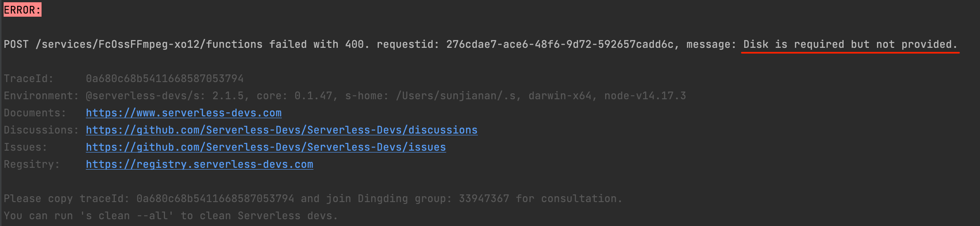
Task: Open the Serverless-Devs GitHub issues link
Action: [x=266, y=147]
